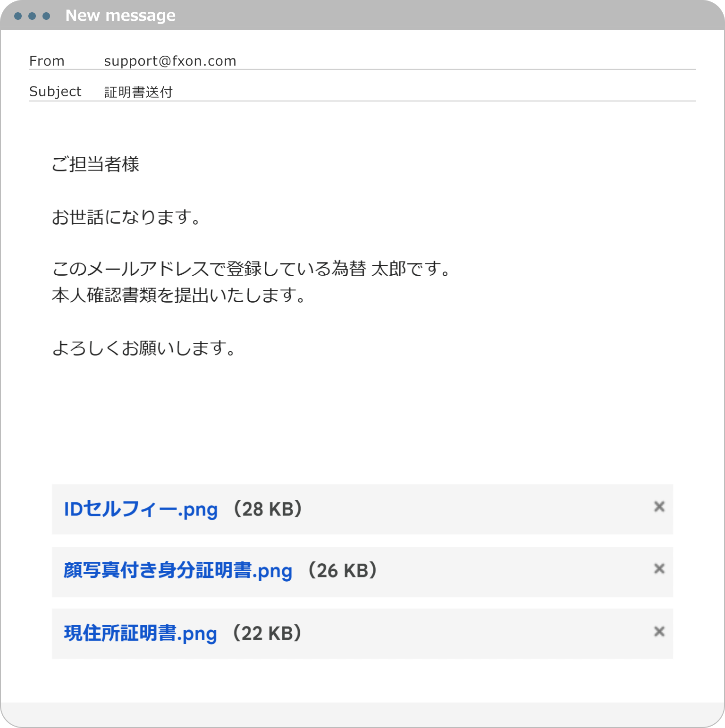Click the Subject field 証明書送付
The height and width of the screenshot is (728, 725).
tap(138, 92)
